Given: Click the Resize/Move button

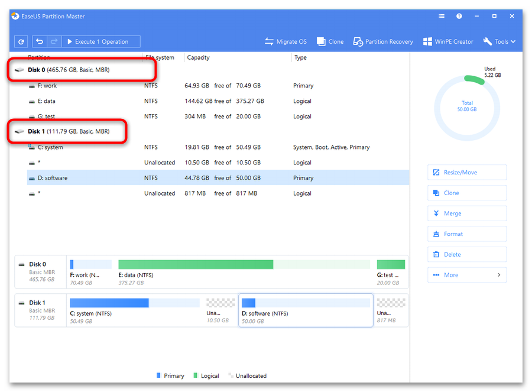Looking at the screenshot, I should coord(467,173).
